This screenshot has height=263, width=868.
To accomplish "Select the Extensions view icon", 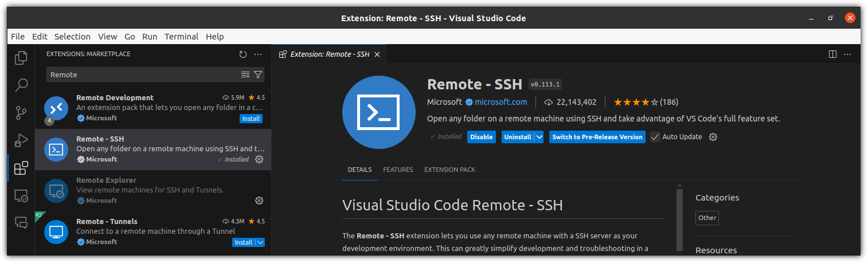I will point(21,168).
